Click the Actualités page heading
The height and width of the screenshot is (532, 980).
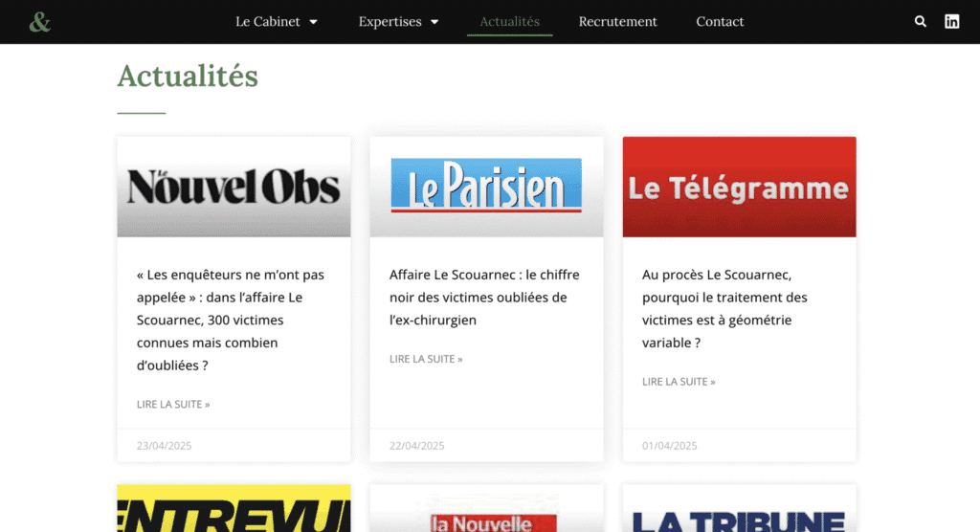[x=188, y=77]
